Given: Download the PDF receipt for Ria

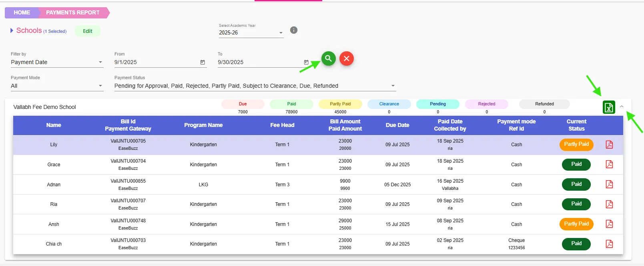Looking at the screenshot, I should tap(609, 204).
